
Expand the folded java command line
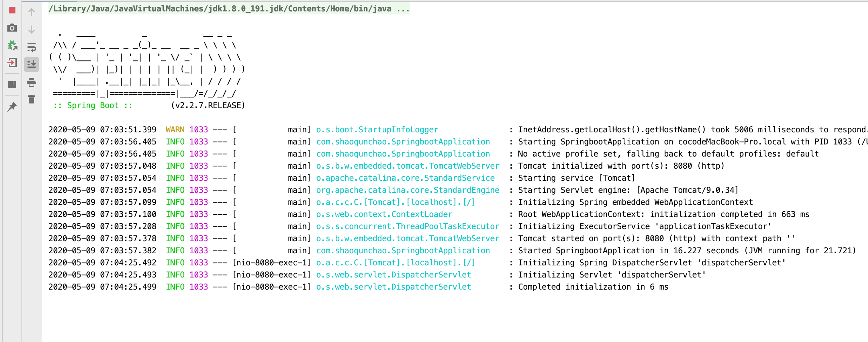tap(229, 8)
